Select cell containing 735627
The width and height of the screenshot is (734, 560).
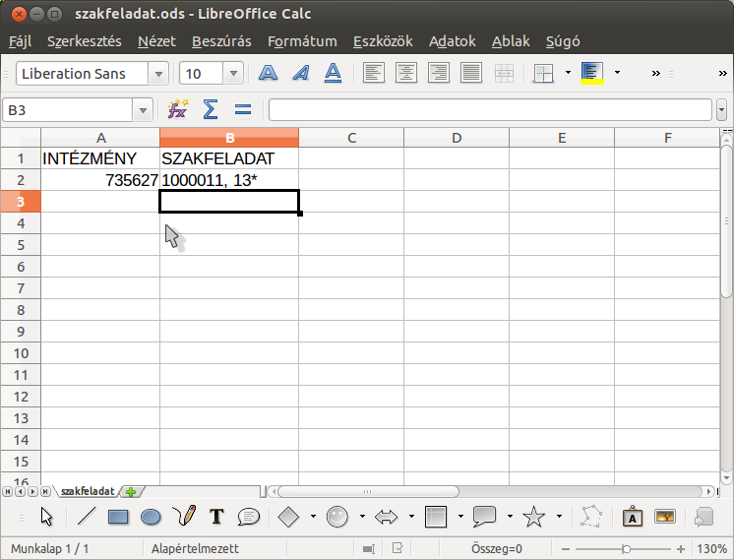click(100, 180)
